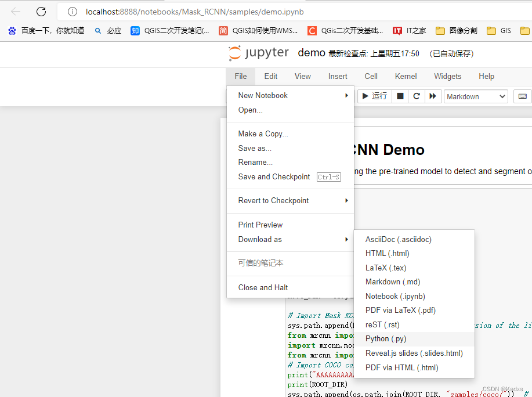Screen dimensions: 532x397
Task: Click the site information icon in the address bar
Action: click(73, 12)
